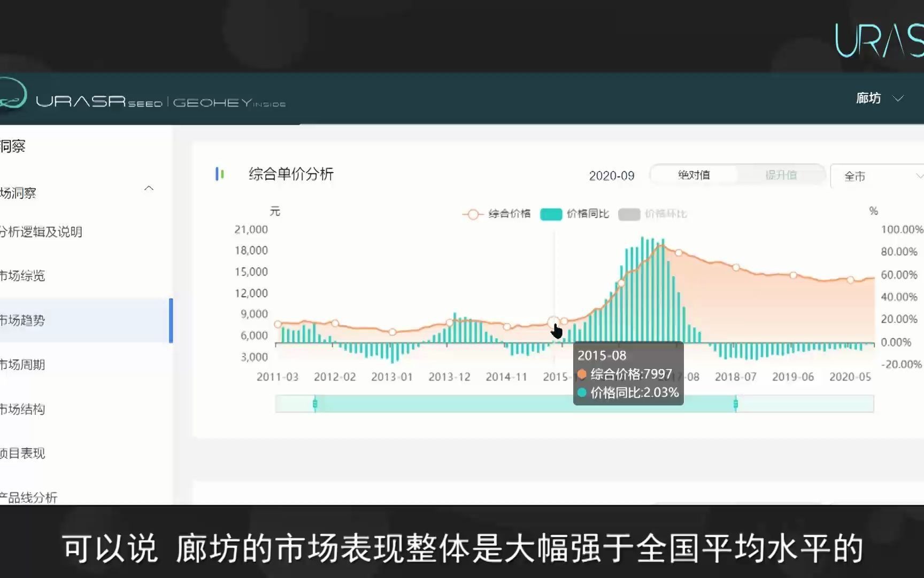Viewport: 924px width, 578px height.
Task: Click the 综合价格:7997 tooltip line
Action: coord(625,374)
